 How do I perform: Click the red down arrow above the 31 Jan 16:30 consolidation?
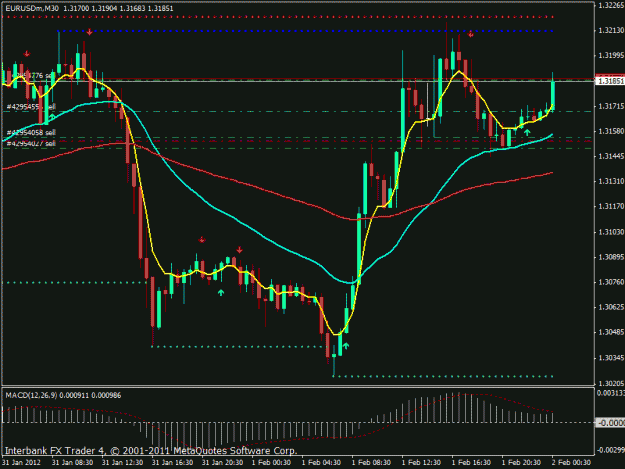[x=202, y=239]
